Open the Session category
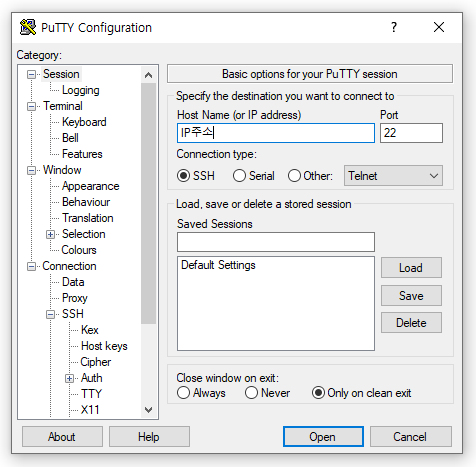The width and height of the screenshot is (476, 467). pyautogui.click(x=61, y=74)
